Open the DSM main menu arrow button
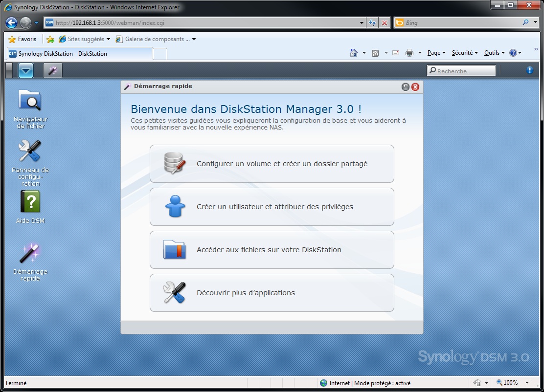The image size is (544, 392). pos(25,71)
